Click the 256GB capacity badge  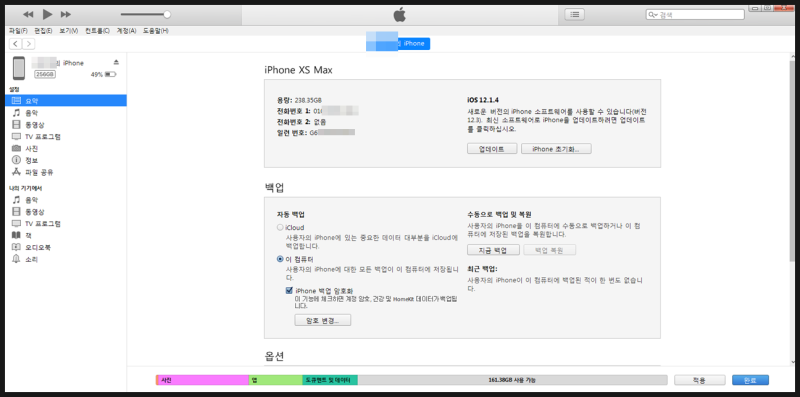(x=45, y=75)
